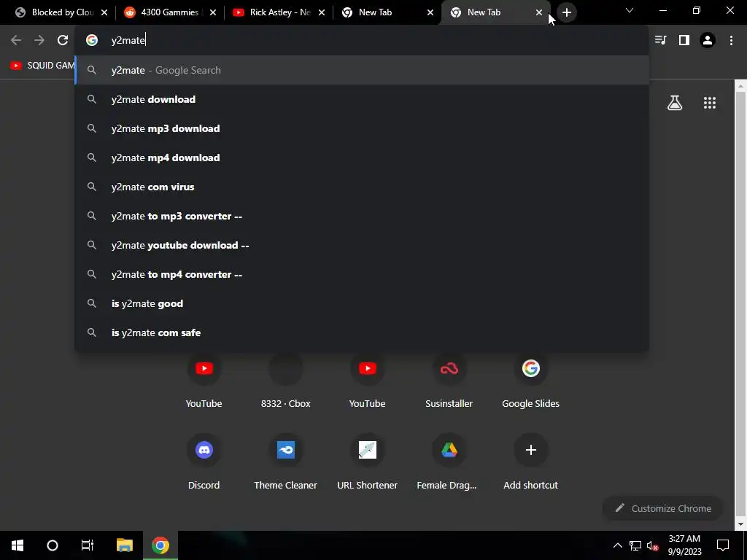Select the 'y2mate download' suggestion

tap(362, 99)
